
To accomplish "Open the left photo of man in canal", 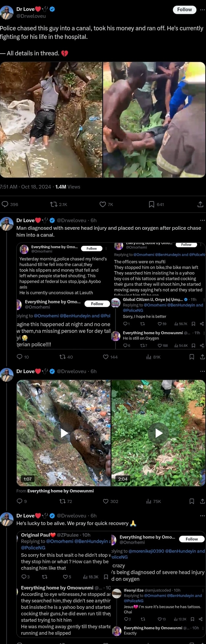I will click(51, 120).
